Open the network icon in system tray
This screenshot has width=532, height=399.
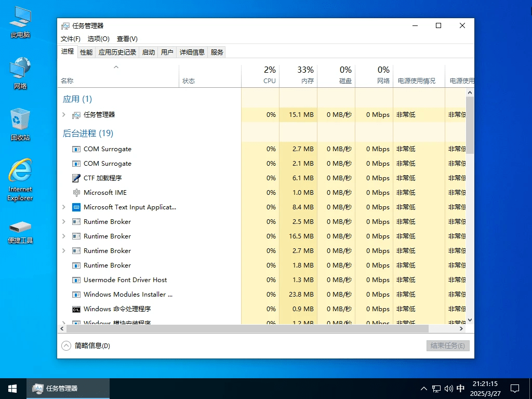coord(436,388)
